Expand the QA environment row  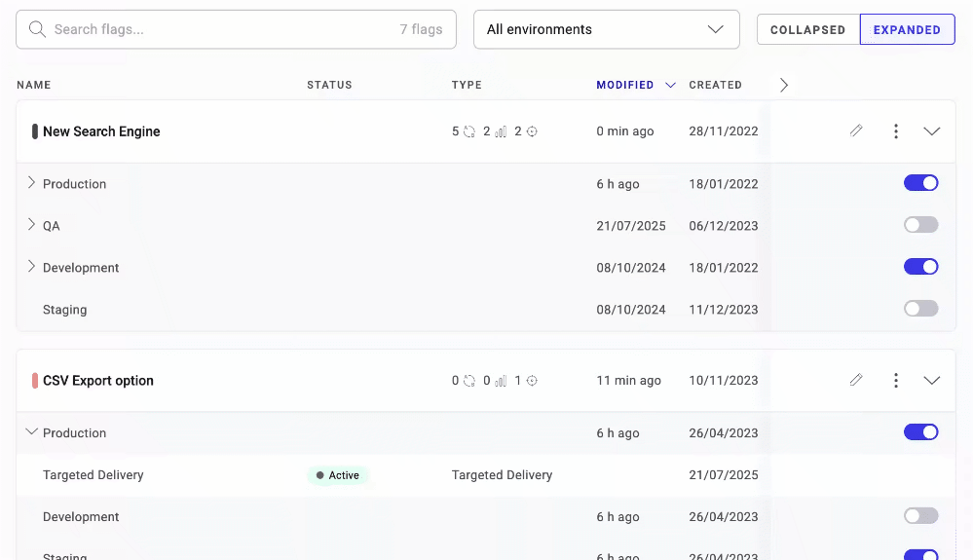(31, 225)
